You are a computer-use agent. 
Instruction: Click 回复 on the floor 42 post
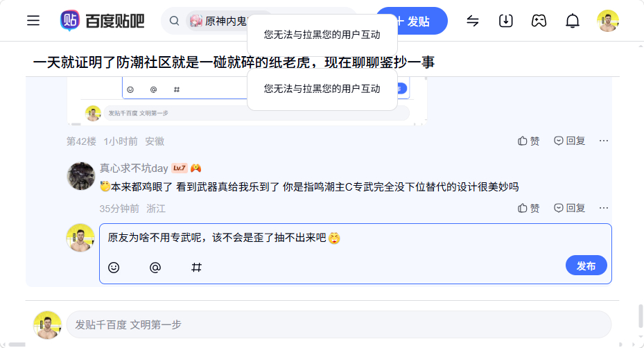[569, 141]
